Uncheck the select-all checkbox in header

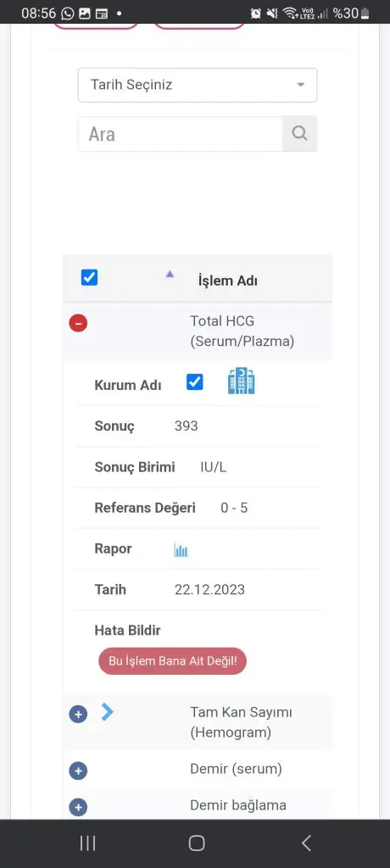(89, 277)
